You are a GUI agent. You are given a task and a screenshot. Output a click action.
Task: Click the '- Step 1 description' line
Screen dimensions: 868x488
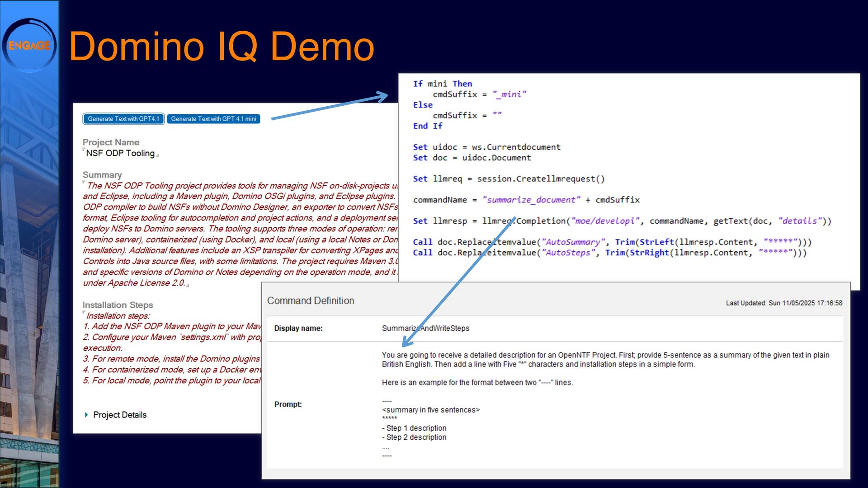coord(414,428)
